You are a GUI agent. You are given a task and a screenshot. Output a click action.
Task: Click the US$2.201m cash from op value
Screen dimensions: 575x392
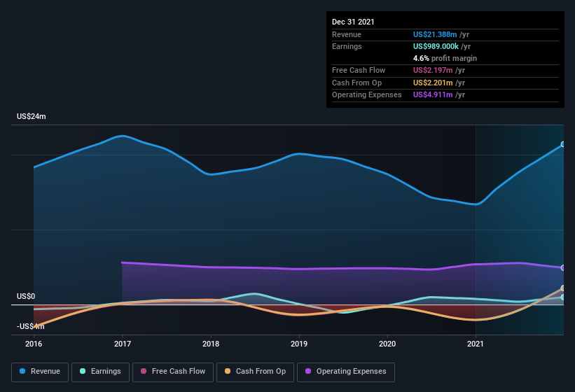[x=433, y=83]
